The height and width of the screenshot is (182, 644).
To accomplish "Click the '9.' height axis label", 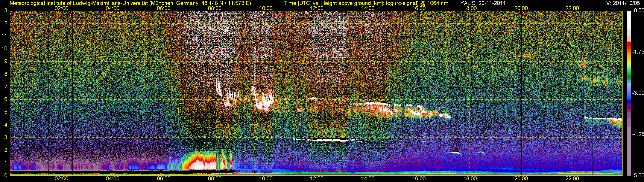I will [6, 61].
